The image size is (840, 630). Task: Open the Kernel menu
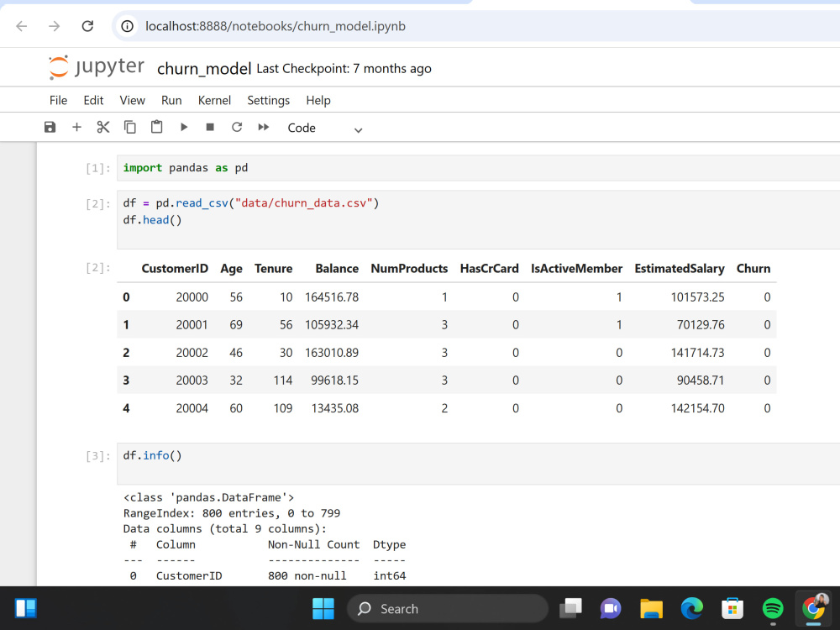click(214, 100)
